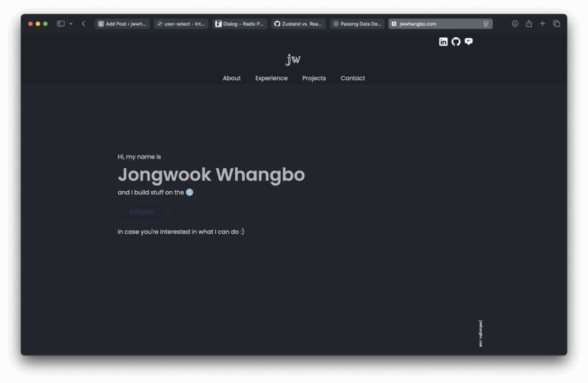Open the Contact navigation link
588x383 pixels.
tap(353, 78)
